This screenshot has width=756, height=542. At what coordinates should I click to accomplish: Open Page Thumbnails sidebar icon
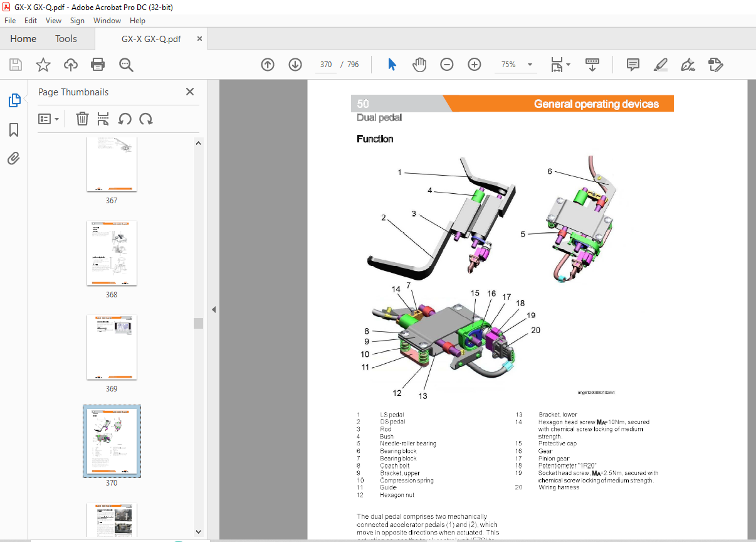point(14,100)
